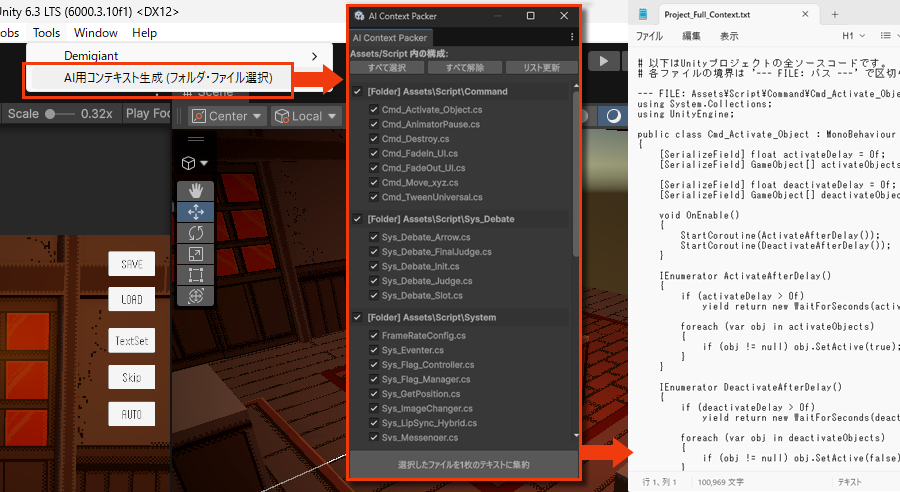Screen dimensions: 900x492
Task: Activate the Rotate tool
Action: 195,232
